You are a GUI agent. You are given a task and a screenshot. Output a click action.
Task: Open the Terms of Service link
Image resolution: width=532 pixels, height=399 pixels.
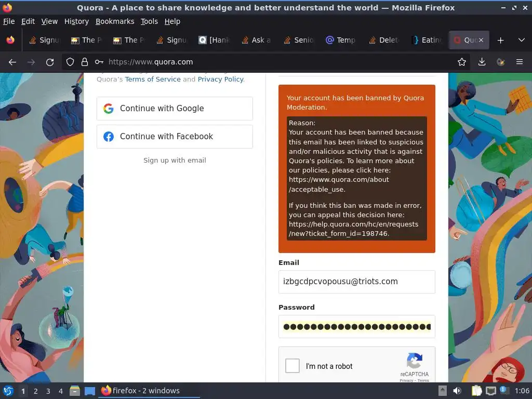[x=153, y=79]
